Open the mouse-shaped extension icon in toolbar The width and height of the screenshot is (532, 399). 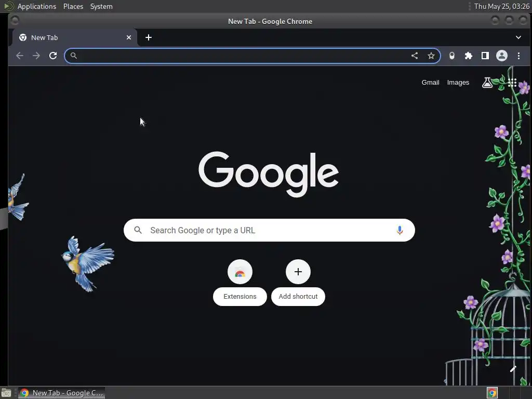pyautogui.click(x=452, y=56)
